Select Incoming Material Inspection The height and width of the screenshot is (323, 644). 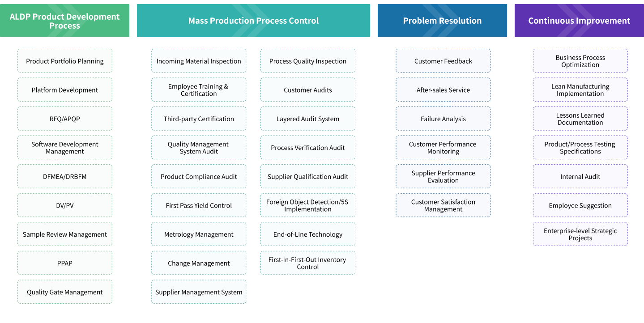tap(199, 61)
